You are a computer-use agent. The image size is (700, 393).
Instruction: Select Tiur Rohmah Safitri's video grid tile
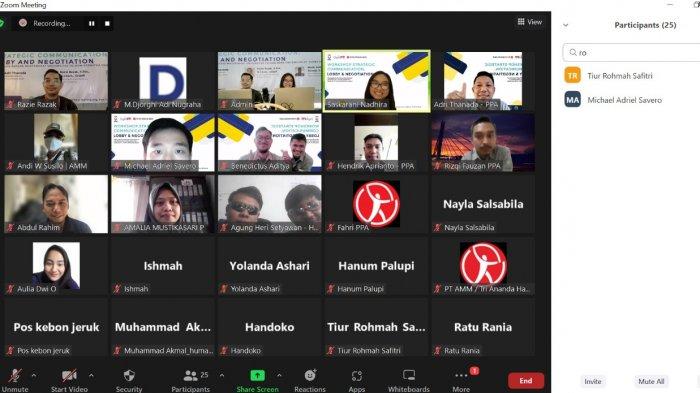pyautogui.click(x=376, y=327)
